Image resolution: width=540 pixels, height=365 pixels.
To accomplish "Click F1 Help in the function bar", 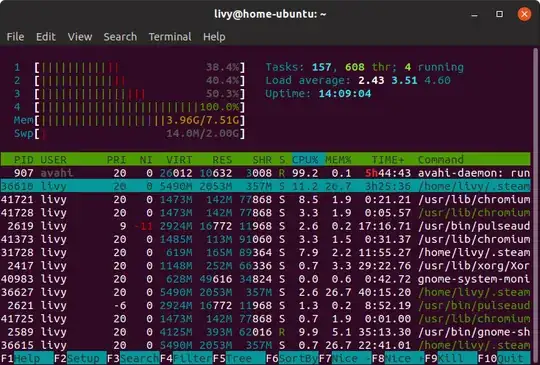I will click(x=27, y=358).
